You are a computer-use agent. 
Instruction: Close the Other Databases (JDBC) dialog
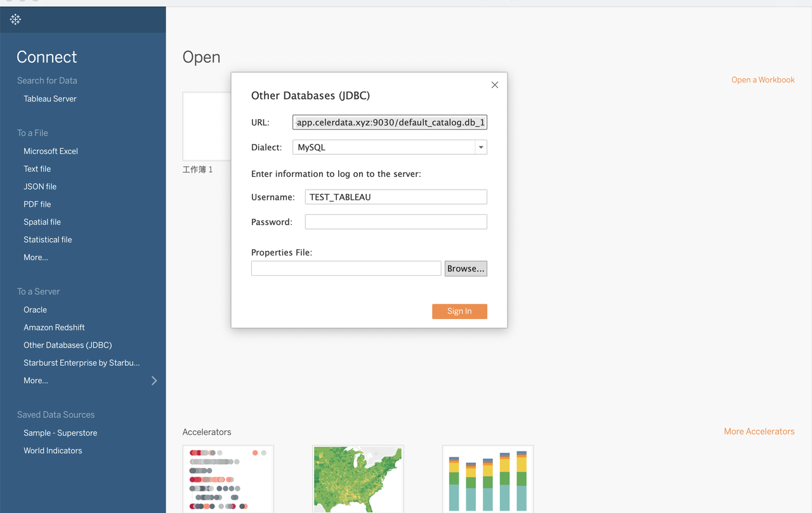coord(495,85)
